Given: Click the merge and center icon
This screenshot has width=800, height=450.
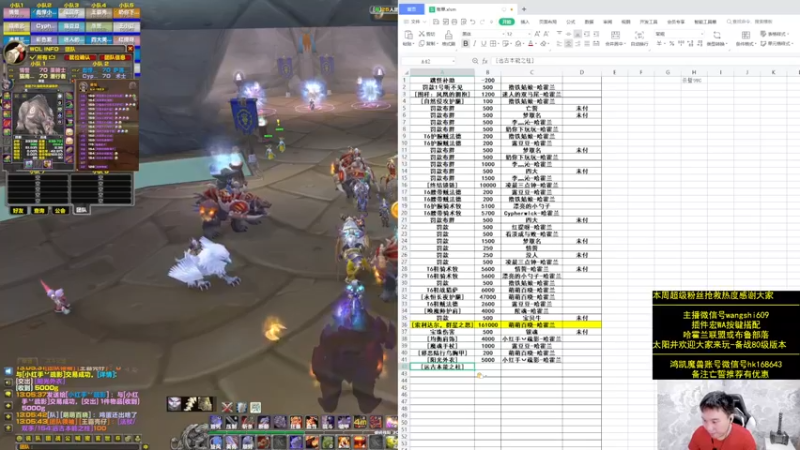Looking at the screenshot, I should tap(615, 35).
